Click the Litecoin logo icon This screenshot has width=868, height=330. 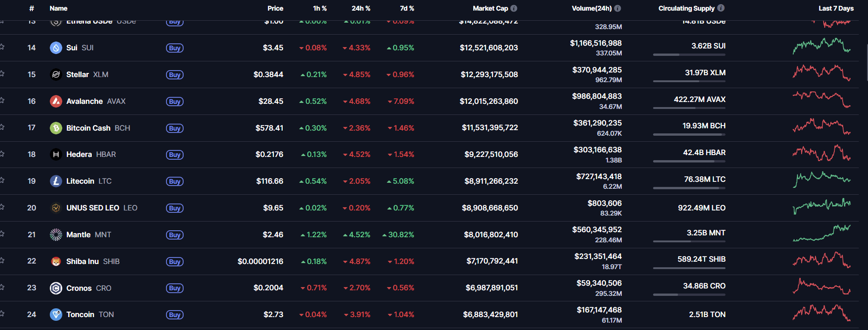pos(56,181)
